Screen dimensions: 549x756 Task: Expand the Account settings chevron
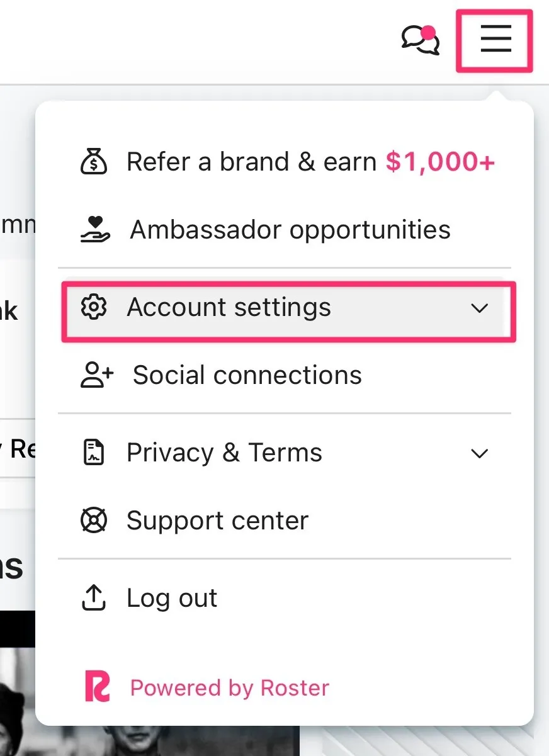tap(480, 308)
